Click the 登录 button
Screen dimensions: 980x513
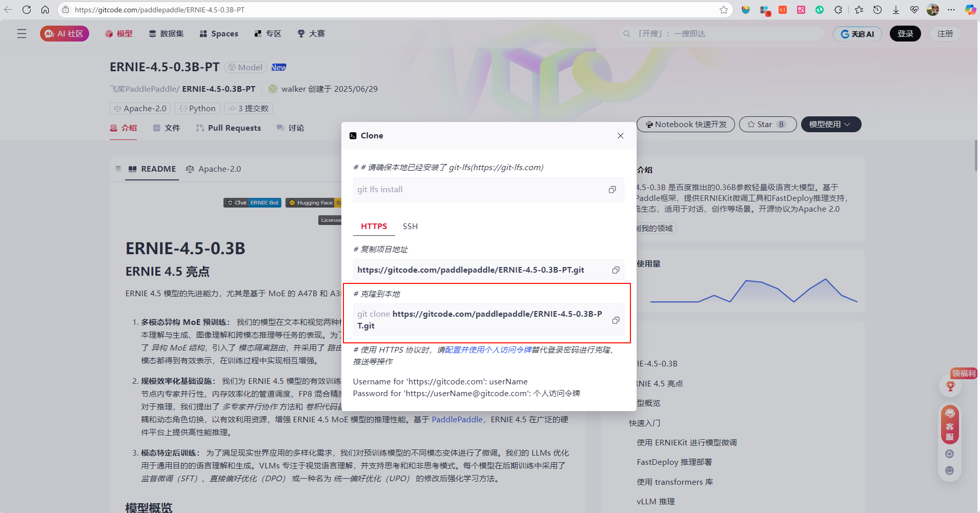tap(905, 34)
